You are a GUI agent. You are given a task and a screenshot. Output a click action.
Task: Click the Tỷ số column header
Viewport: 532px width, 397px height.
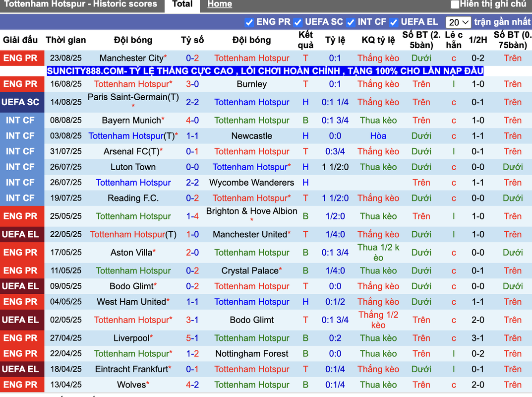(x=192, y=40)
